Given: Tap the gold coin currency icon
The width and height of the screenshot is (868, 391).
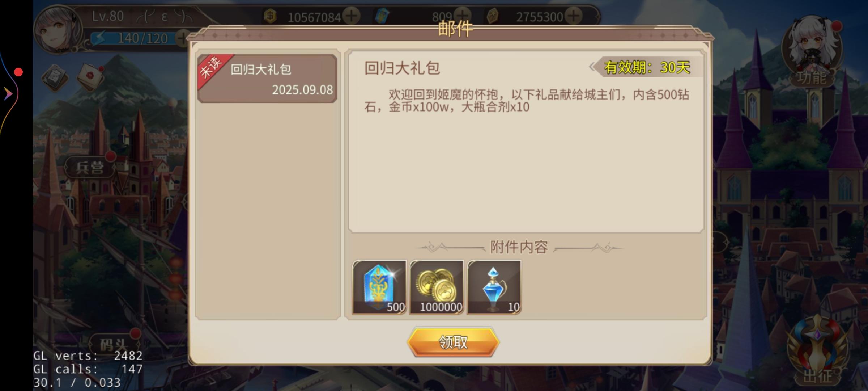Looking at the screenshot, I should click(271, 16).
